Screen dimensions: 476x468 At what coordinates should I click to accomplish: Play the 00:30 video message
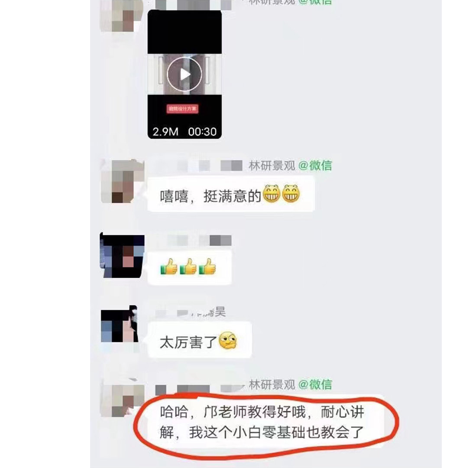(184, 74)
